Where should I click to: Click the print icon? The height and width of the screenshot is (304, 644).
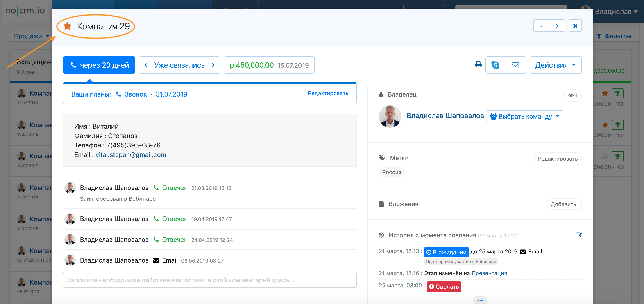[x=478, y=65]
